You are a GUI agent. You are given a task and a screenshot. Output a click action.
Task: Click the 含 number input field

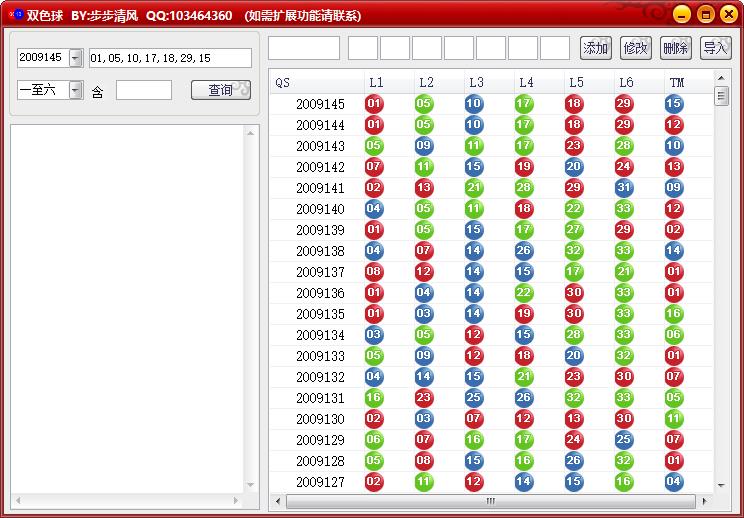click(x=144, y=90)
